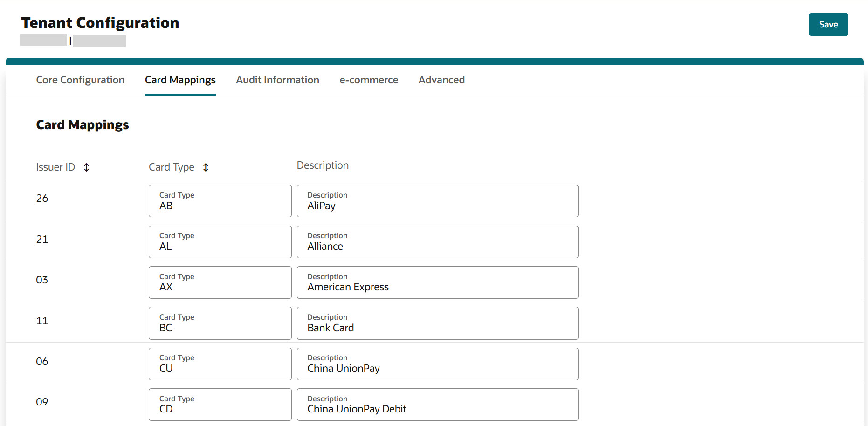Click the Save button
The width and height of the screenshot is (868, 426).
(828, 24)
